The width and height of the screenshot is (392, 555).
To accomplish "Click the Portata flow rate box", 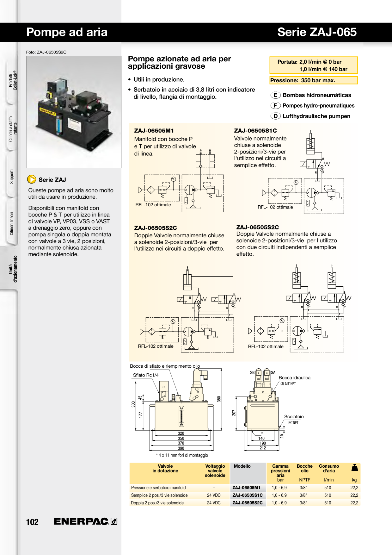I will coord(313,65).
